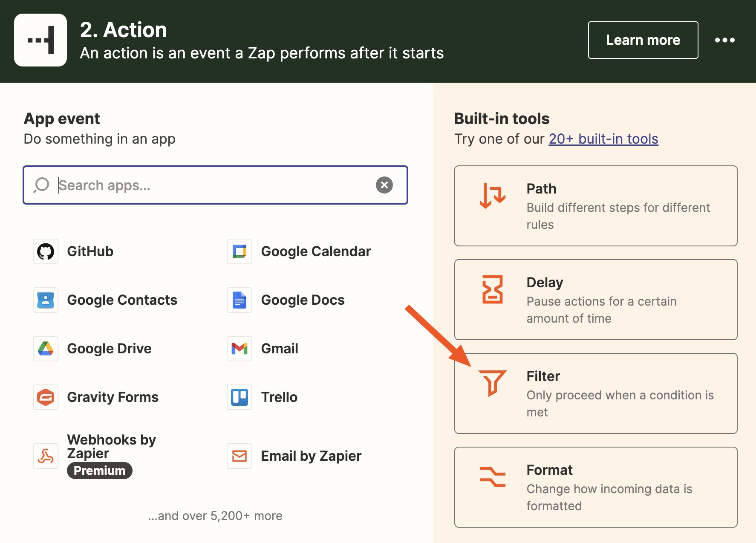Pick the Gmail app label
The image size is (756, 543).
(280, 349)
